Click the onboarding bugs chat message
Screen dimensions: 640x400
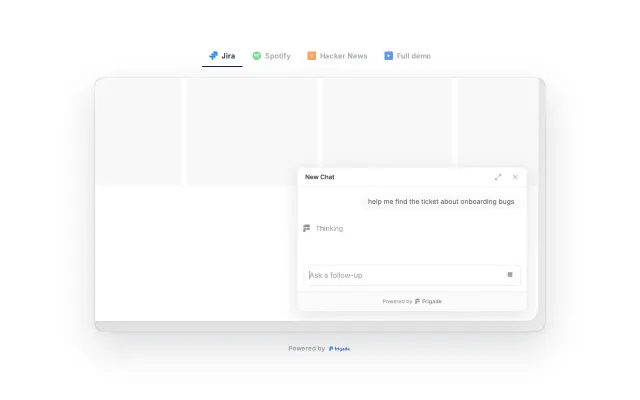click(x=441, y=202)
